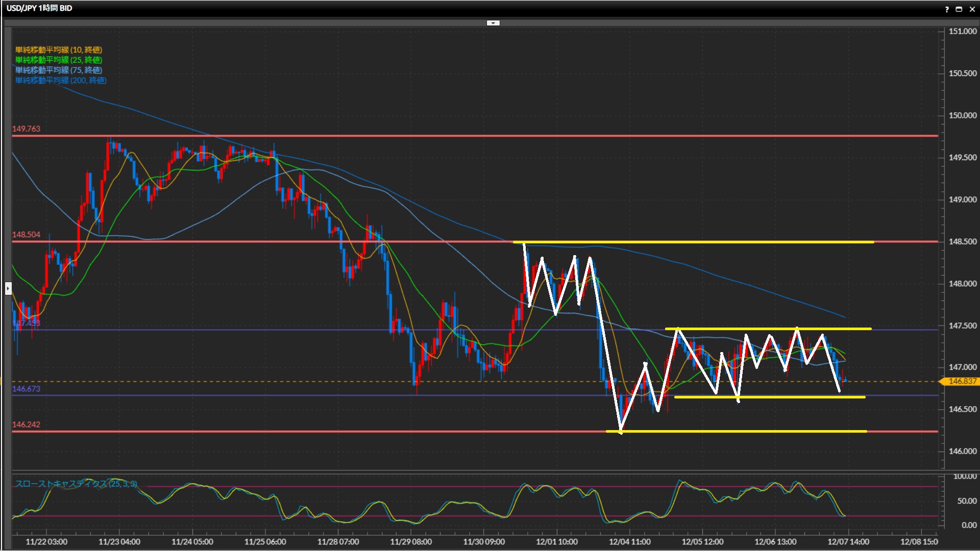Image resolution: width=980 pixels, height=551 pixels.
Task: Select the 146.673 purple line label
Action: 26,389
